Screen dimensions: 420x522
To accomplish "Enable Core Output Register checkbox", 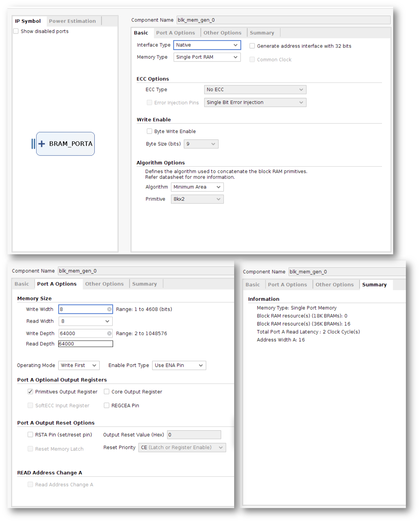I will click(106, 391).
